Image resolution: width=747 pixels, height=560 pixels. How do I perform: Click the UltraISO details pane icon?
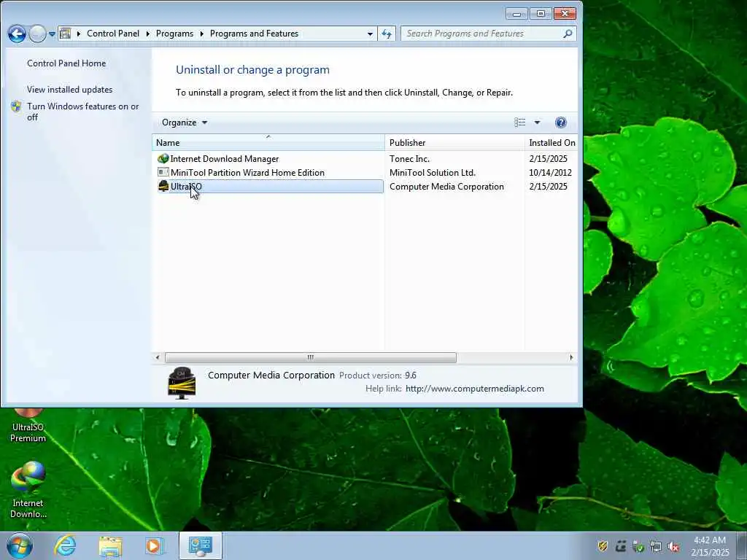click(182, 383)
